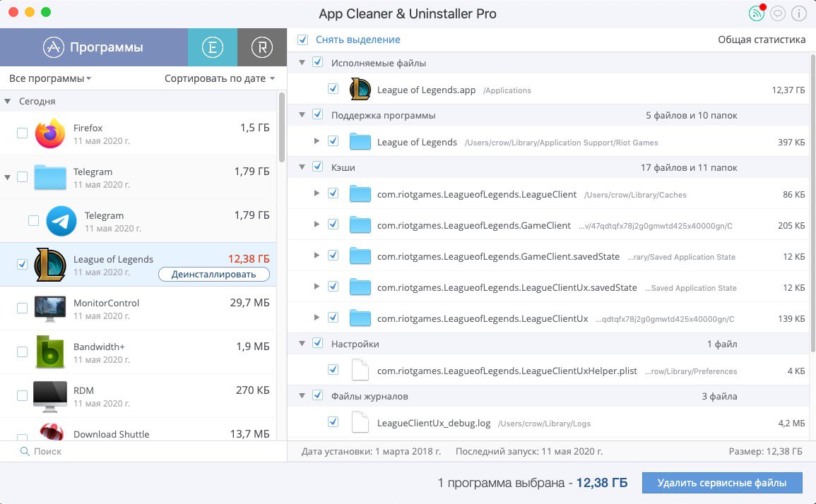Click the Bandwidth+ app icon
This screenshot has width=816, height=504.
point(50,352)
